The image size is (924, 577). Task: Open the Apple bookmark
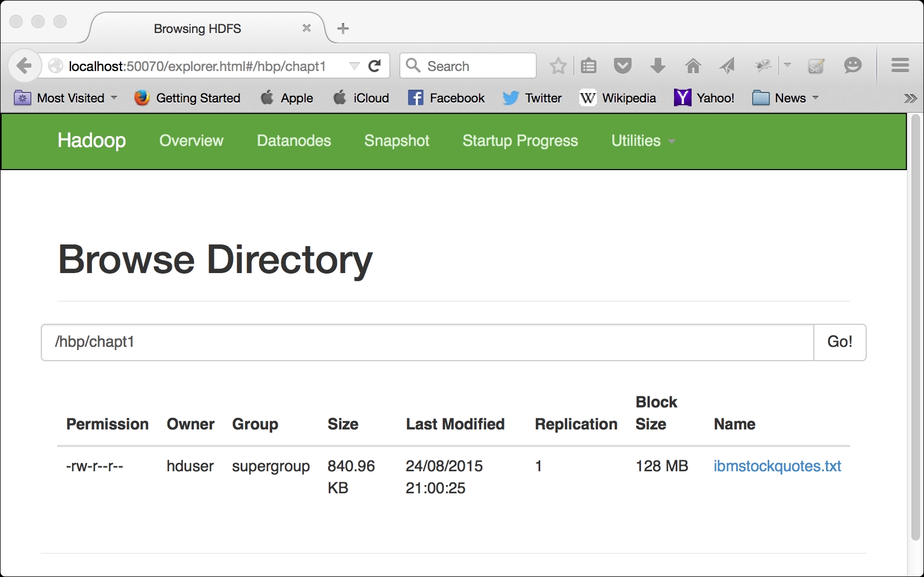coord(286,98)
